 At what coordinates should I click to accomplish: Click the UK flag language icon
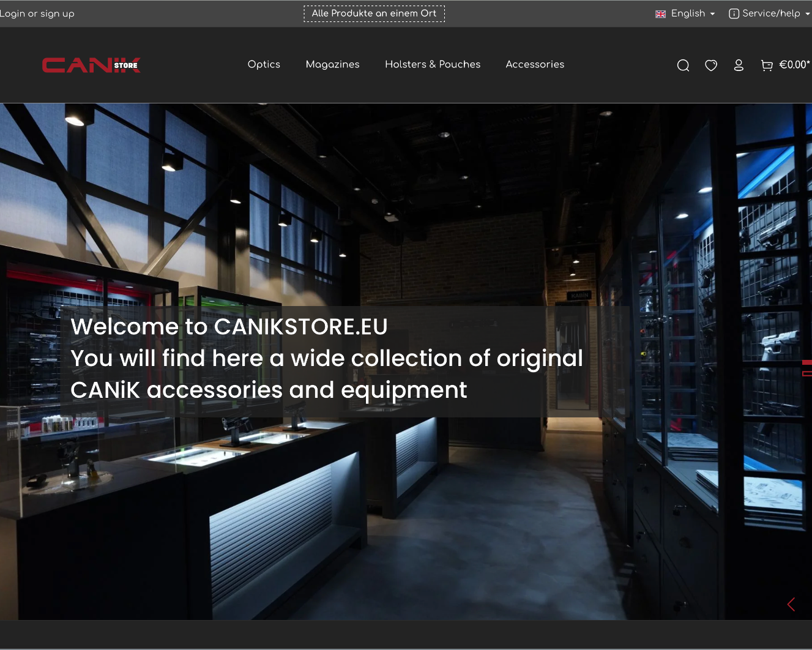click(x=660, y=14)
